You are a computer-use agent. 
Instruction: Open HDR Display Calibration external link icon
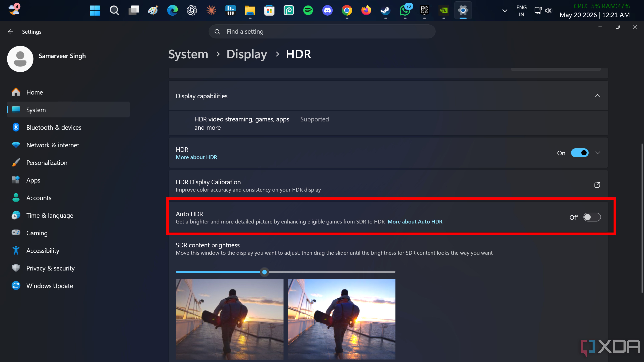click(x=597, y=185)
